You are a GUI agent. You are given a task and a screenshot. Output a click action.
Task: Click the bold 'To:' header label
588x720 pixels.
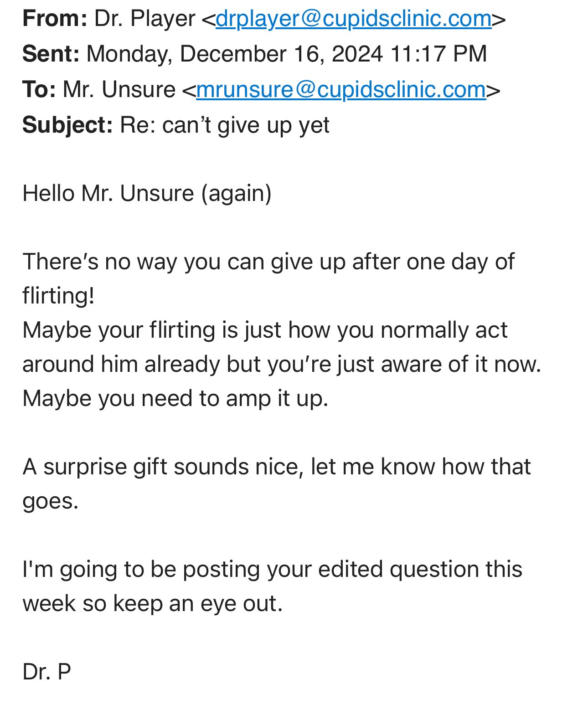click(x=39, y=89)
